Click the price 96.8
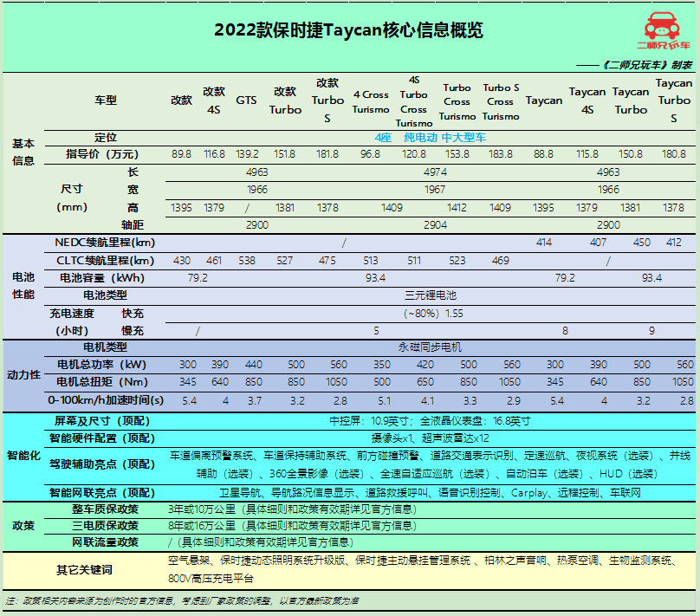 [370, 154]
